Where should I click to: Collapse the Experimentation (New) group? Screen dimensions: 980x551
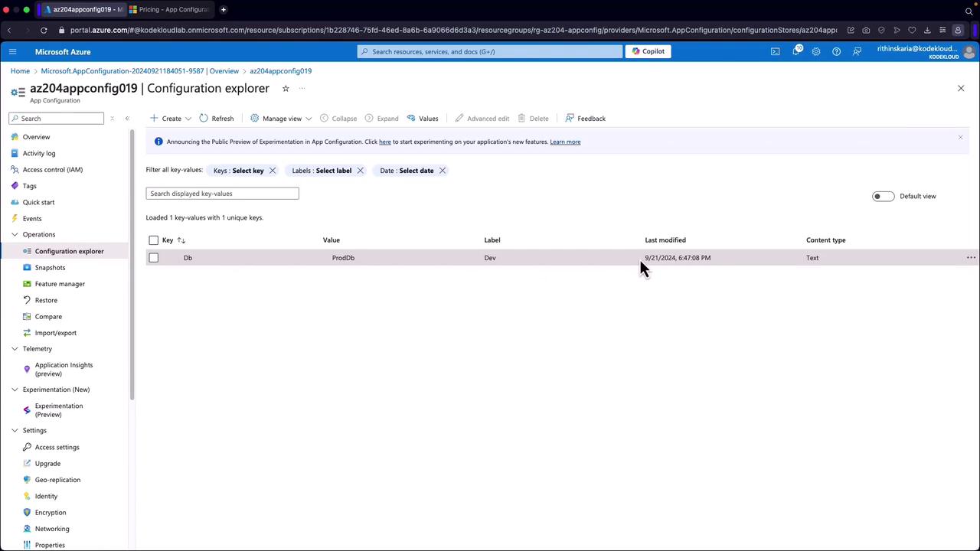pos(15,390)
